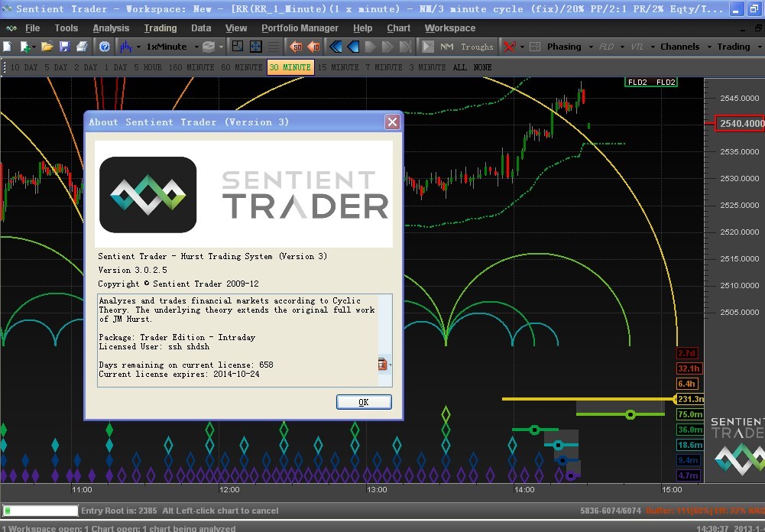Select the yellow 231.3m cycle label
The width and height of the screenshot is (765, 532).
point(690,399)
